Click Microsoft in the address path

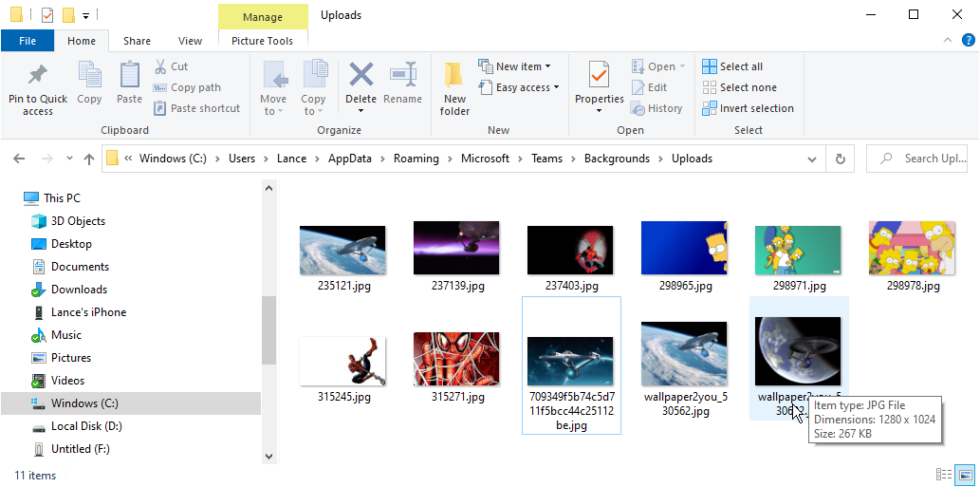coord(486,159)
